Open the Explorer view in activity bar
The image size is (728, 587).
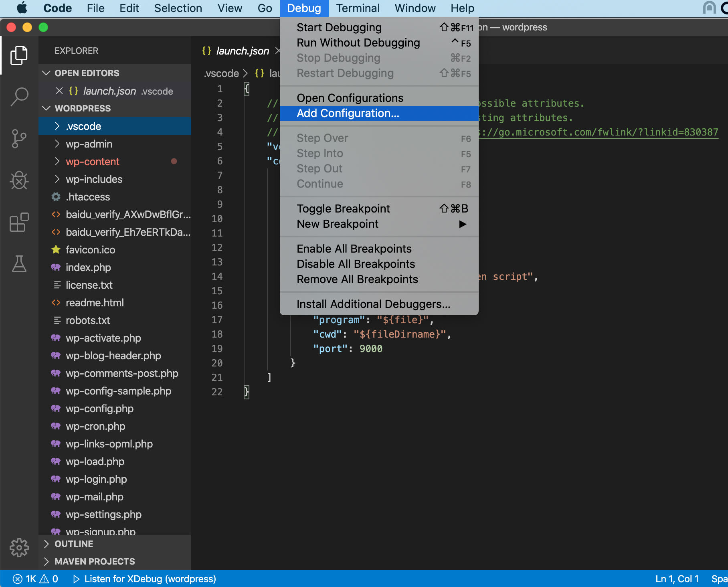pos(19,55)
